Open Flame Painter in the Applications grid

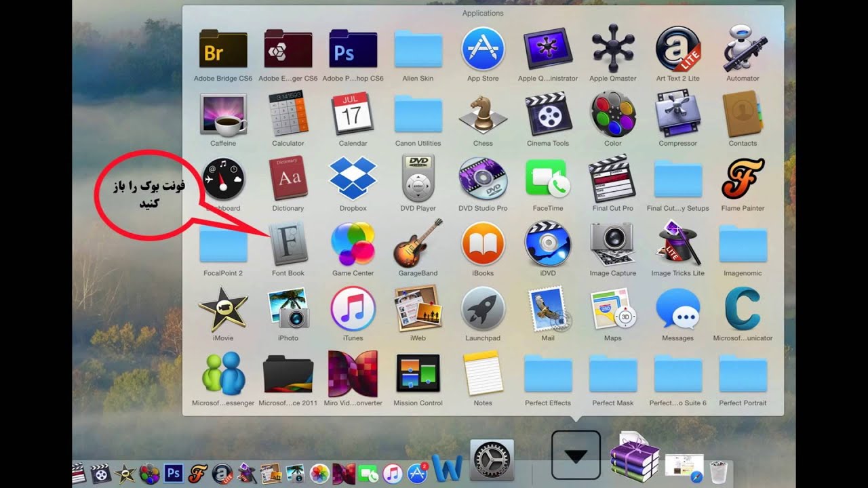[743, 179]
